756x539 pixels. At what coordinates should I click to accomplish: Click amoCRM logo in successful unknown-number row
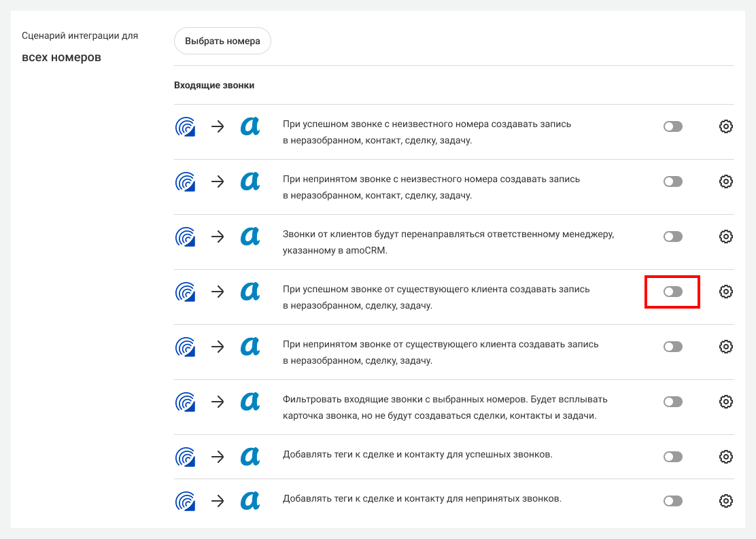[250, 126]
